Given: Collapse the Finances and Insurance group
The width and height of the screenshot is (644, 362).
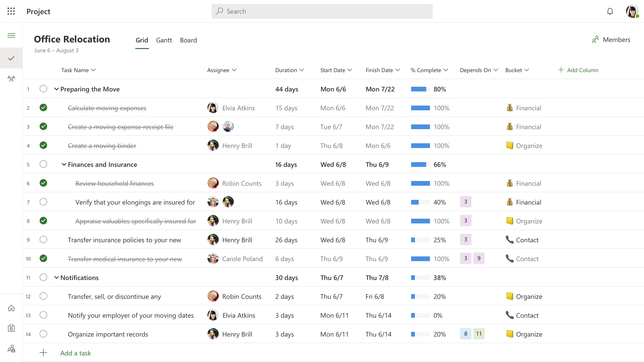Looking at the screenshot, I should pos(64,165).
